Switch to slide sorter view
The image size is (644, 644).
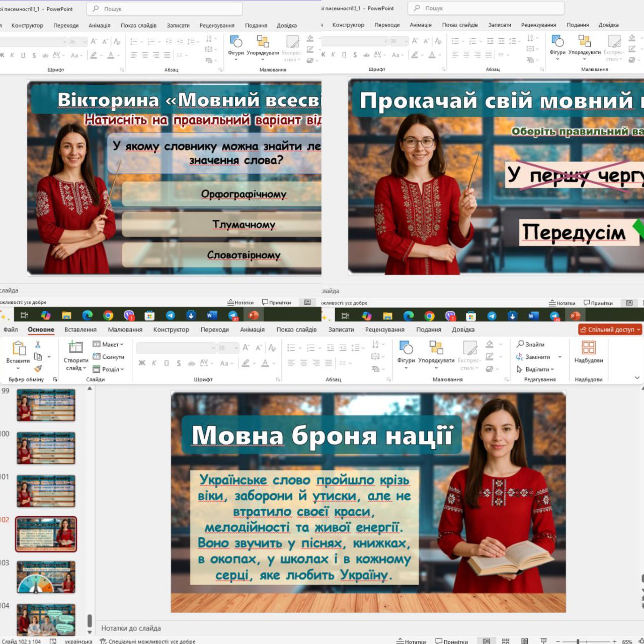(506, 641)
